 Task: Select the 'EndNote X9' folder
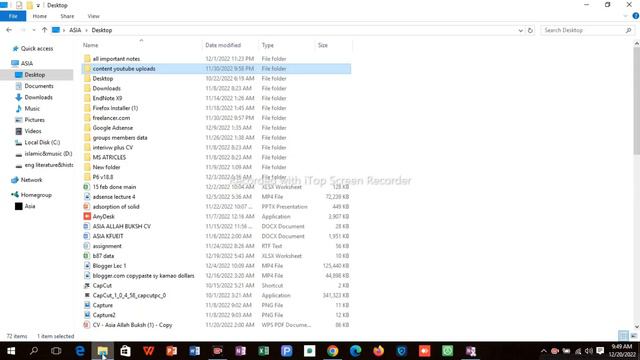(107, 98)
